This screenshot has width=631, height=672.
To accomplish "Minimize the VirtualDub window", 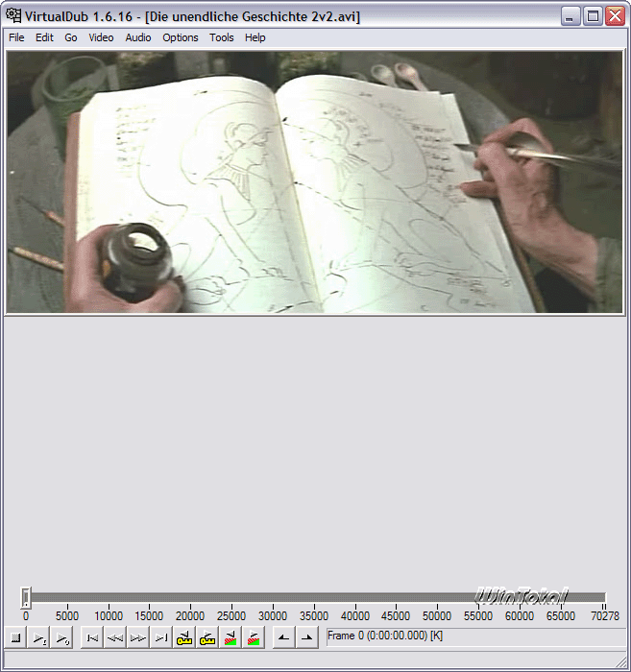I will [x=570, y=16].
